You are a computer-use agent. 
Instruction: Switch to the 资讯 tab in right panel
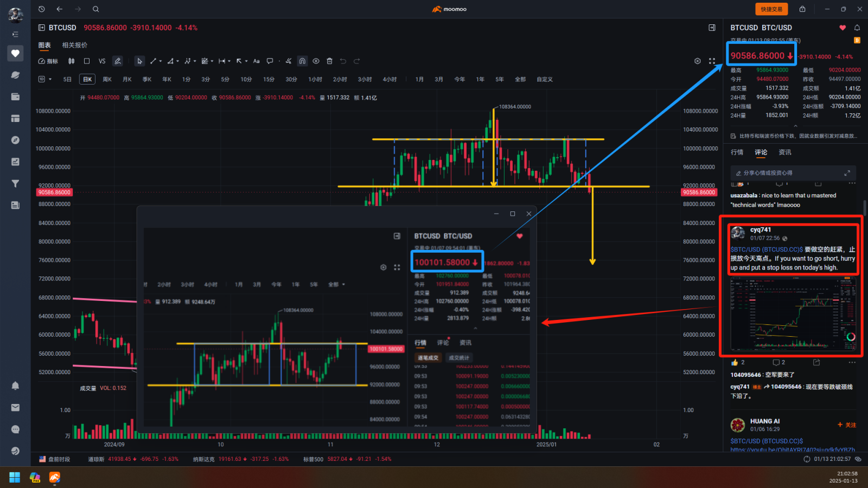coord(784,152)
